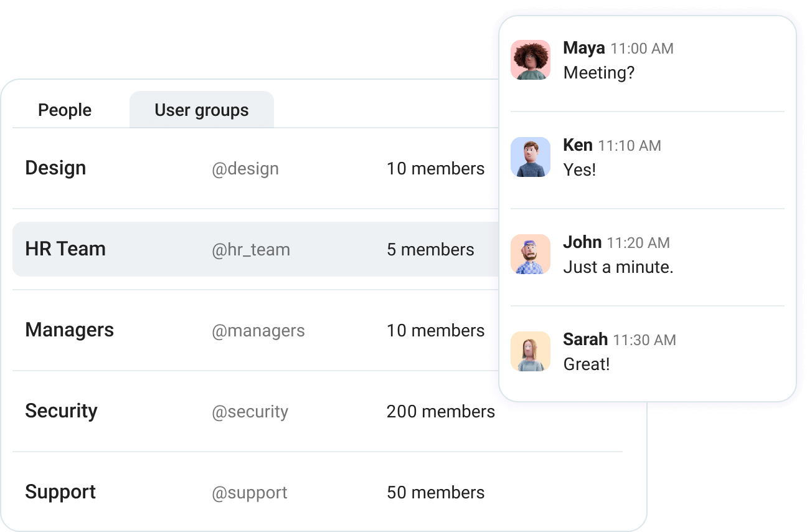Click Maya's avatar in the chat panel
The width and height of the screenshot is (812, 532).
point(531,60)
